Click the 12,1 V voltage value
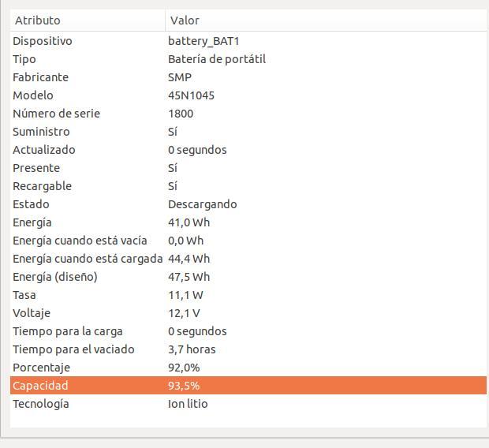Viewport: 489px width, 448px height. click(184, 313)
